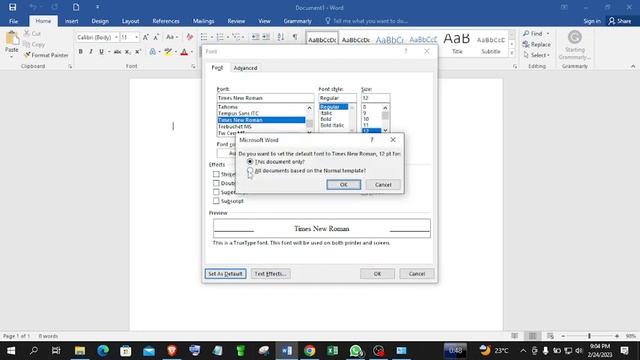Confirm with OK in Microsoft Word prompt
This screenshot has width=640, height=360.
point(344,185)
